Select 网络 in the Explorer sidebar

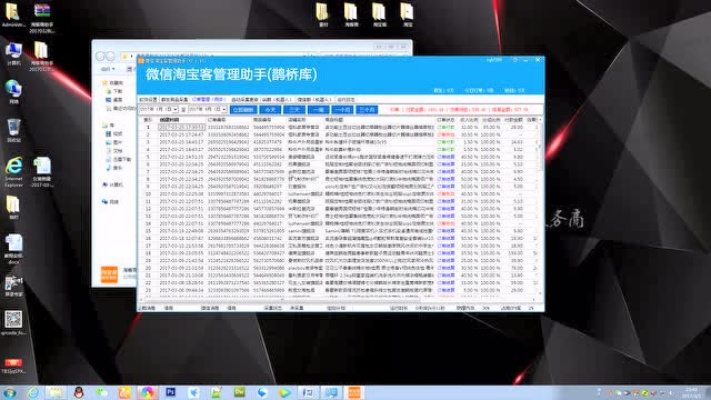tap(111, 202)
